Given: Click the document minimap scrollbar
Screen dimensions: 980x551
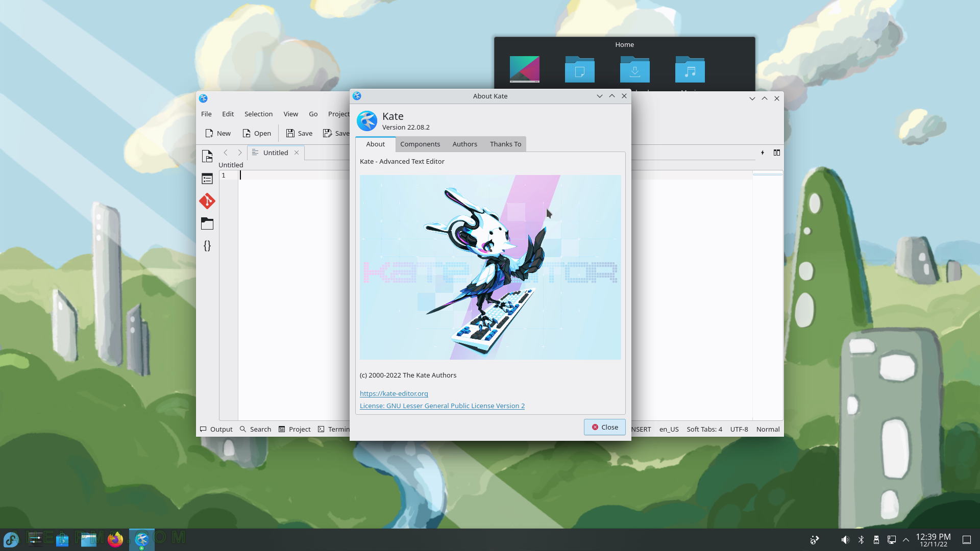Looking at the screenshot, I should coord(768,295).
